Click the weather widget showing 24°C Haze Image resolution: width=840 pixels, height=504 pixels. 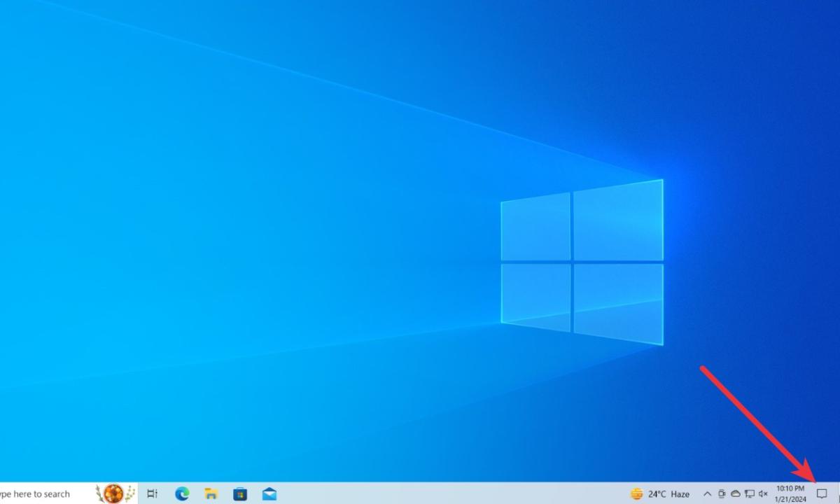(x=661, y=493)
